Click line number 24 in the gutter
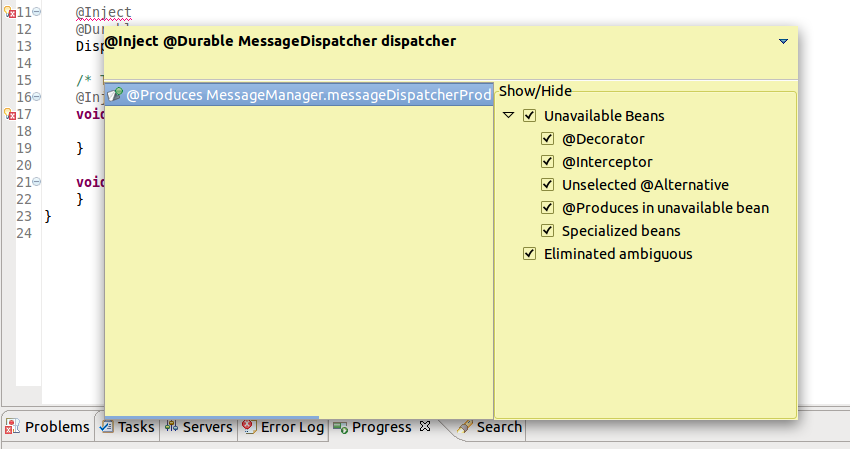Screen dimensions: 850x449 (x=24, y=233)
